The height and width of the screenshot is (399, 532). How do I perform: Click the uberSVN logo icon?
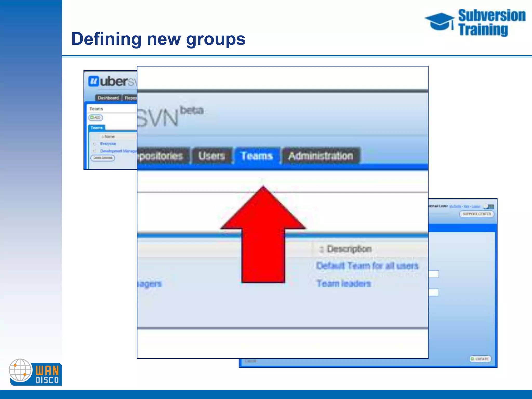94,81
